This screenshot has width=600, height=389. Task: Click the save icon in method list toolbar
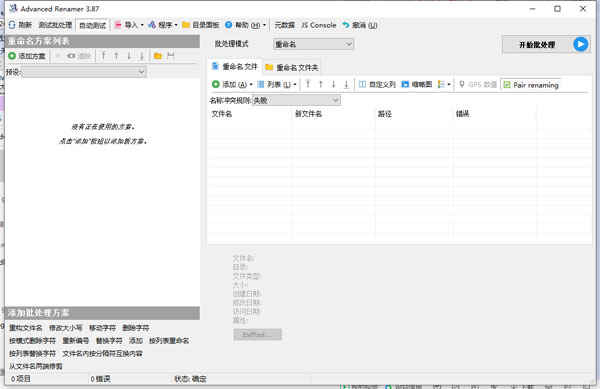tap(171, 56)
